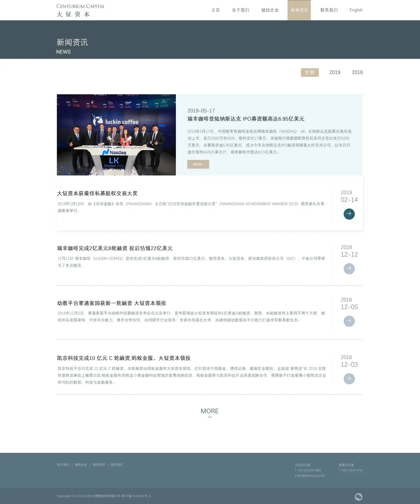Select the 全部 news filter
This screenshot has height=504, width=420.
[310, 72]
